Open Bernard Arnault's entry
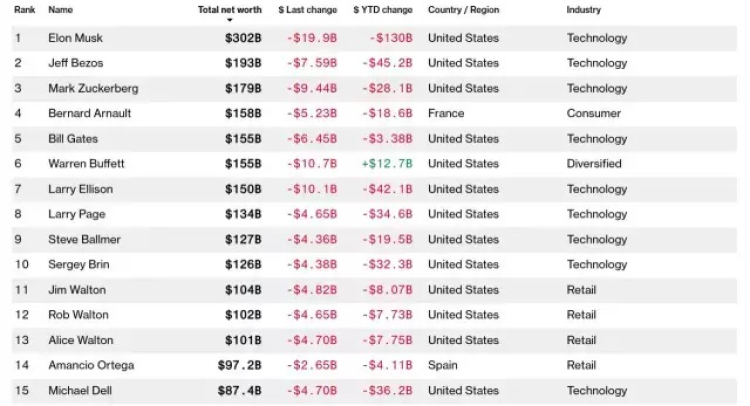 tap(90, 114)
